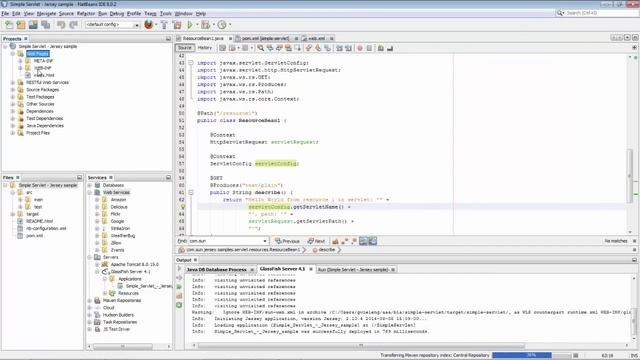Toggle Whole Words in the Find bar
Viewport: 640px width, 360px height.
click(x=344, y=241)
